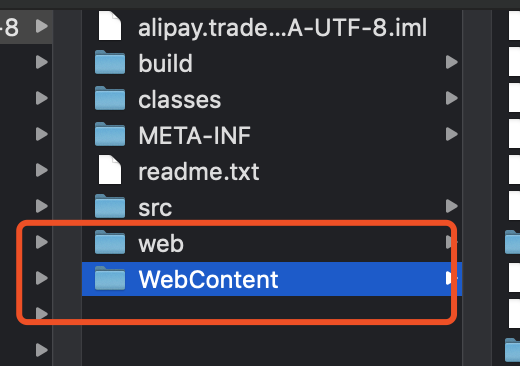Select the readme.txt file name
This screenshot has width=520, height=366.
(x=199, y=172)
